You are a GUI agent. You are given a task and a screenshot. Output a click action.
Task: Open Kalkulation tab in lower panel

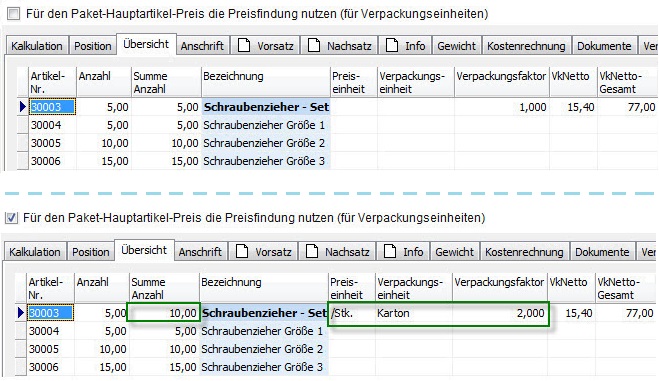point(35,252)
